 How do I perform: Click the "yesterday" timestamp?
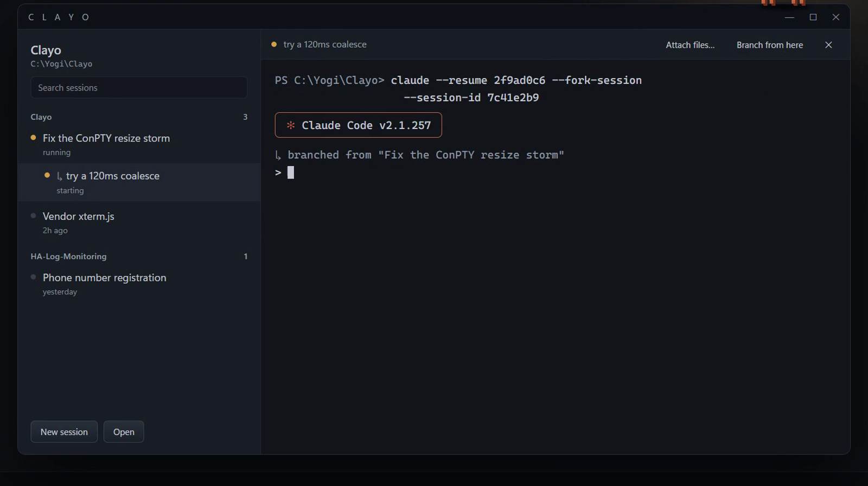point(60,292)
